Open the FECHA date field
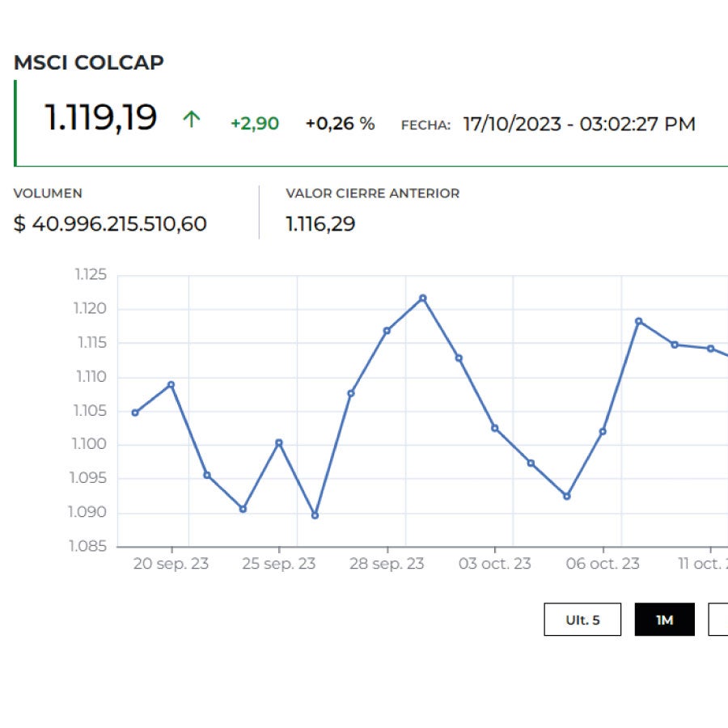728x728 pixels. pyautogui.click(x=578, y=124)
